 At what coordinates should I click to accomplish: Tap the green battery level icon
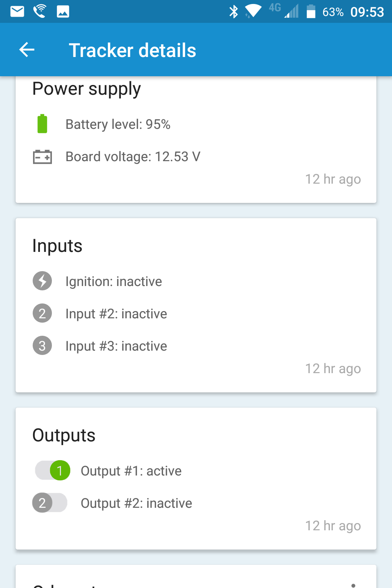(x=42, y=124)
